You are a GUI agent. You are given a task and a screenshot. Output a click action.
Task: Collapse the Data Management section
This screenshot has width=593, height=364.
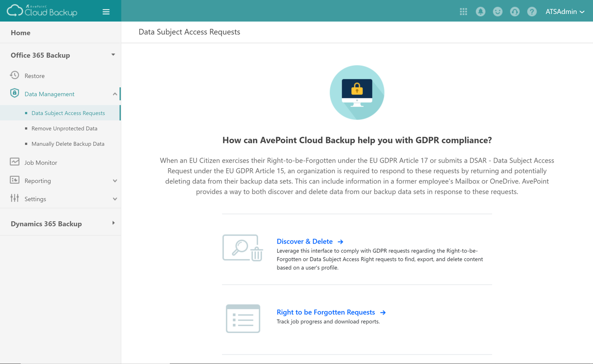pos(115,94)
